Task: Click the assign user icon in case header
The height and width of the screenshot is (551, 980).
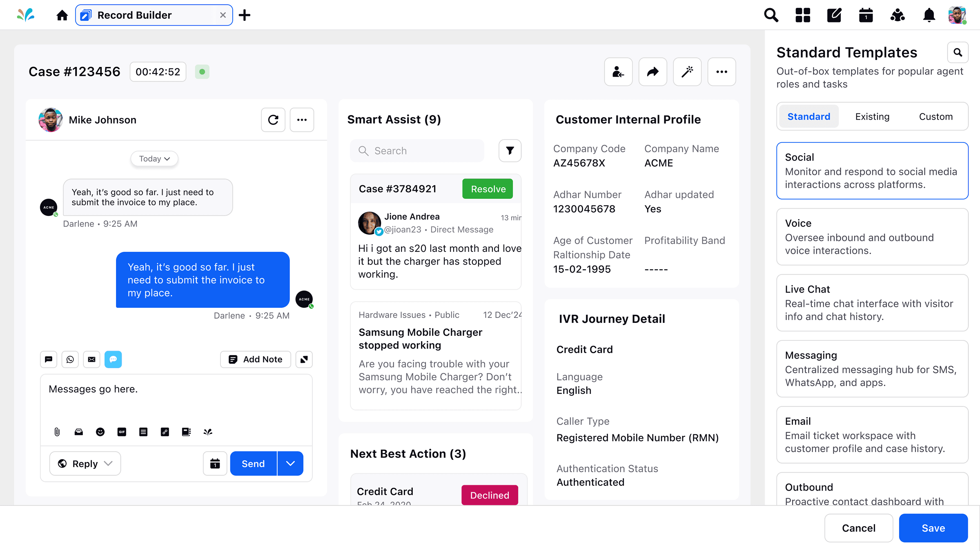Action: point(619,72)
